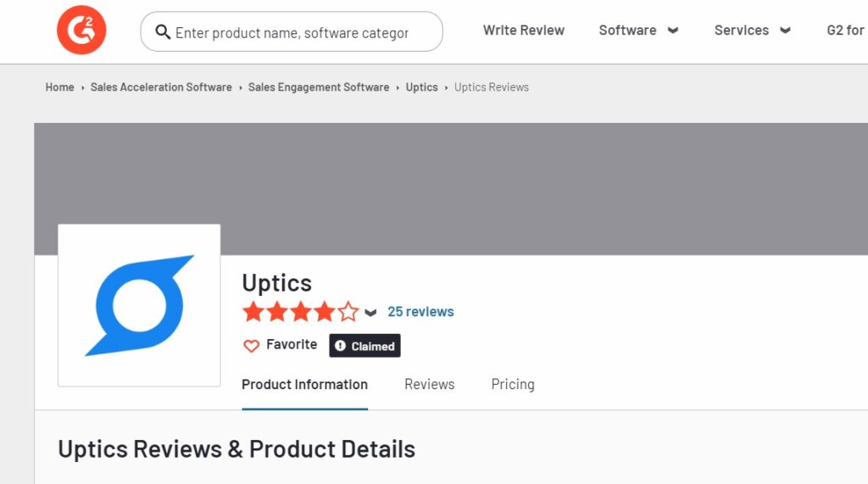Open the G2 logo home page
This screenshot has height=484, width=868.
click(x=81, y=30)
